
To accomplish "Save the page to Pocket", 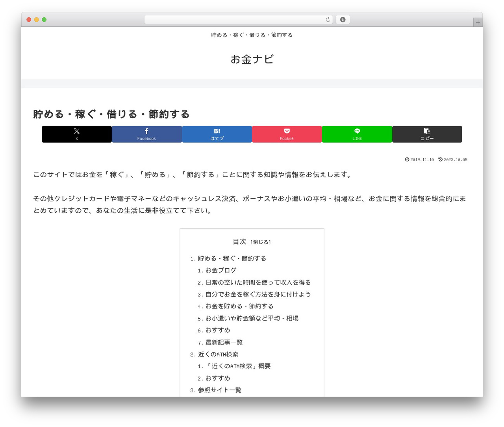I will click(287, 134).
